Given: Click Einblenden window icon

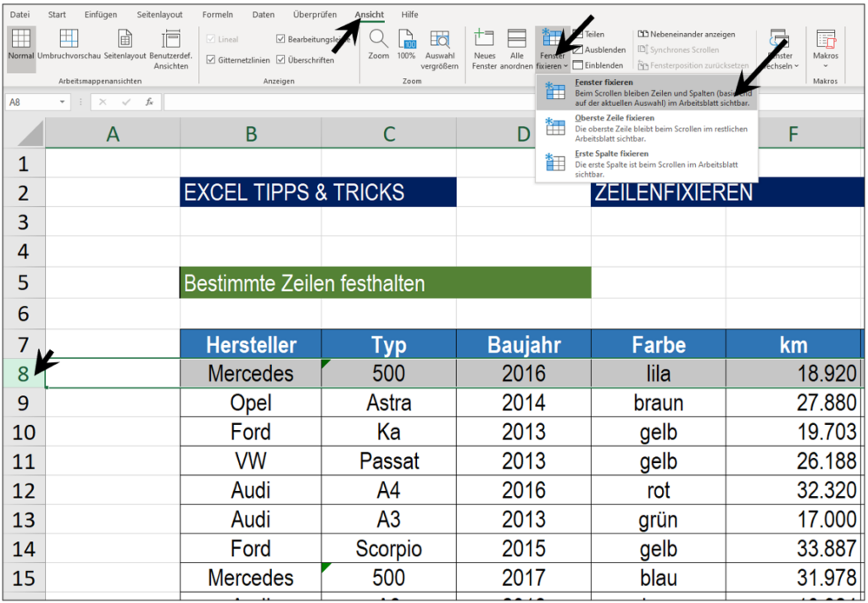Looking at the screenshot, I should [x=577, y=65].
